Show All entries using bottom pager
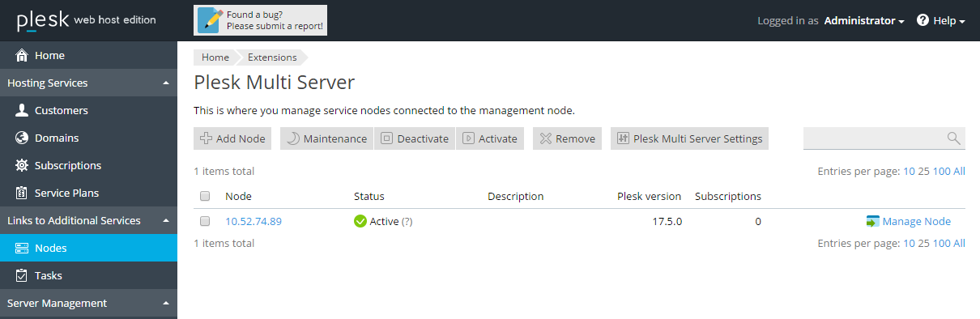The width and height of the screenshot is (980, 319). pos(959,243)
